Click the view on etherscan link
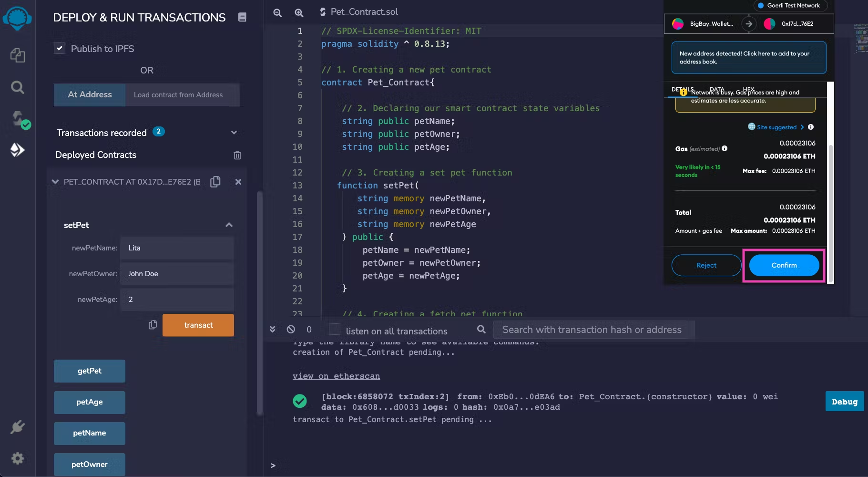868x477 pixels. (x=336, y=376)
